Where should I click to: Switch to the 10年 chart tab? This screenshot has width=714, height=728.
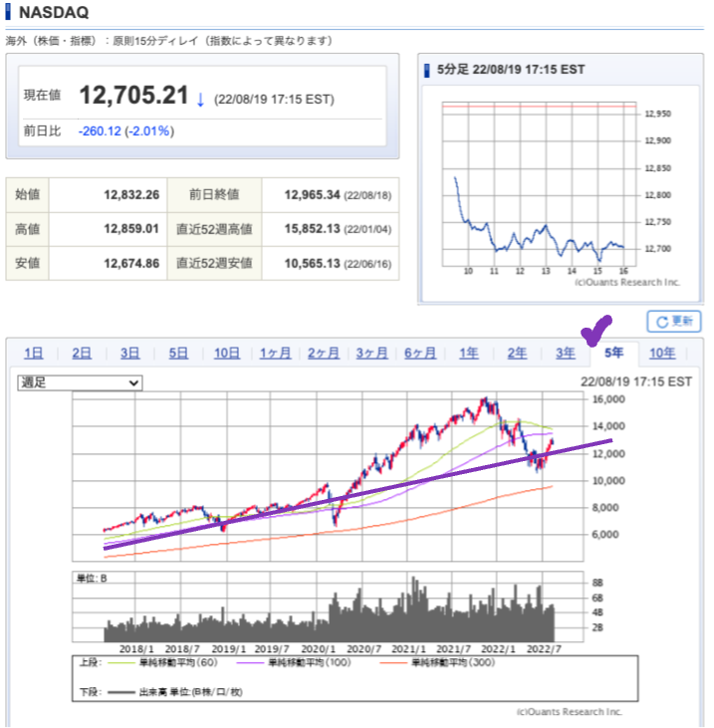pos(662,354)
